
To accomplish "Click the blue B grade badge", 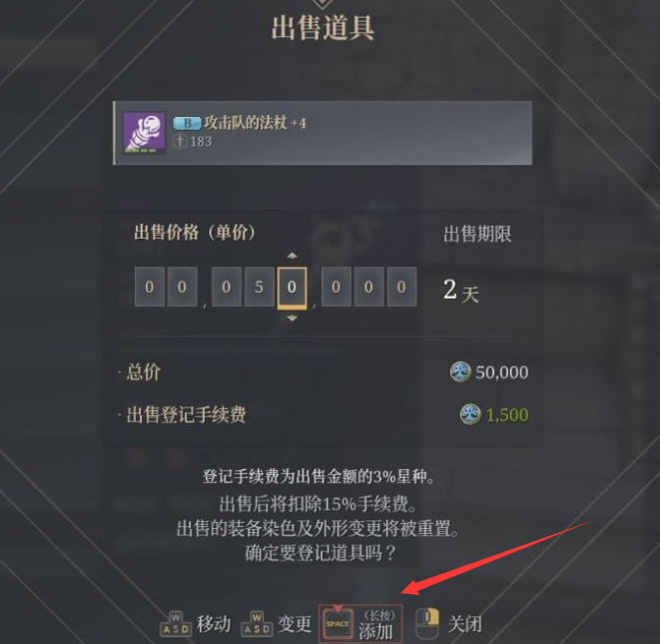I will click(x=187, y=124).
